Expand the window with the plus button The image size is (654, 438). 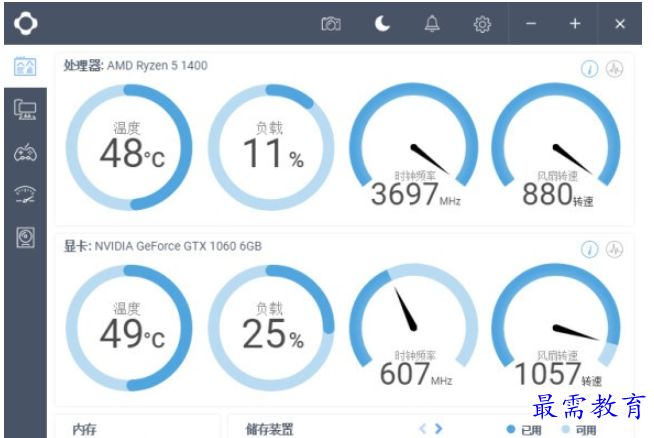coord(575,24)
